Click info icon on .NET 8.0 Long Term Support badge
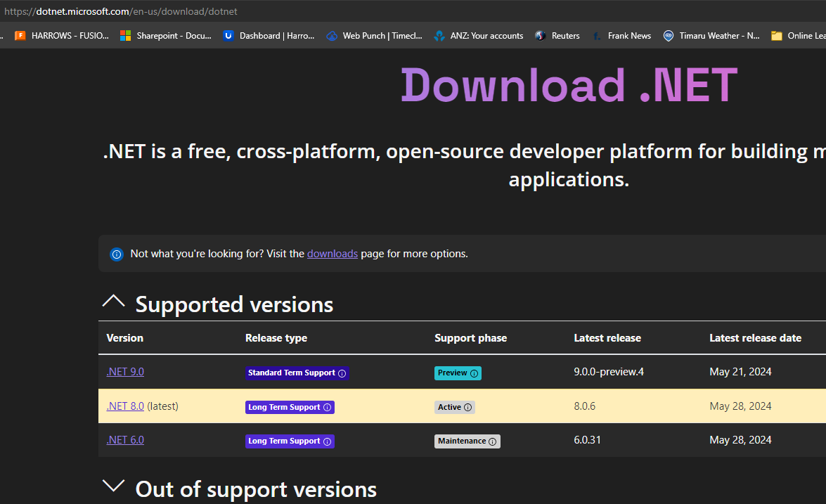This screenshot has height=504, width=826. pyautogui.click(x=327, y=408)
